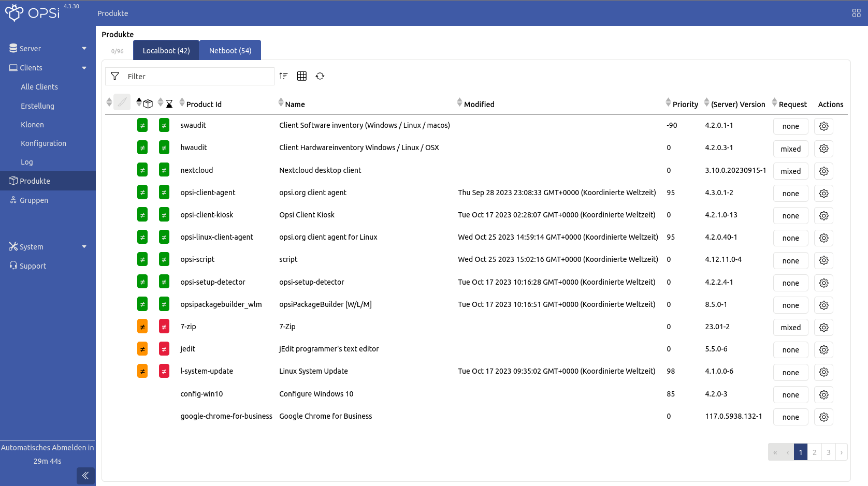
Task: Sort table by (Server) Version column
Action: pyautogui.click(x=734, y=104)
